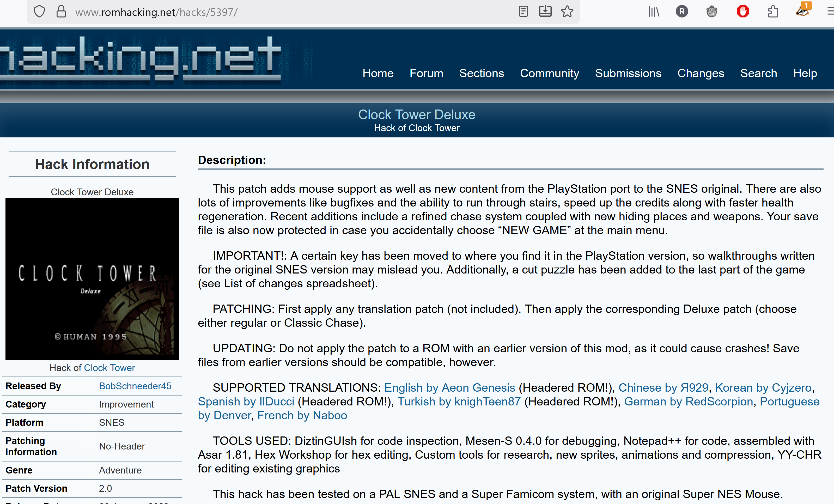Click the Pocket save icon in address bar
Viewport: 834px width, 504px height.
pos(545,11)
